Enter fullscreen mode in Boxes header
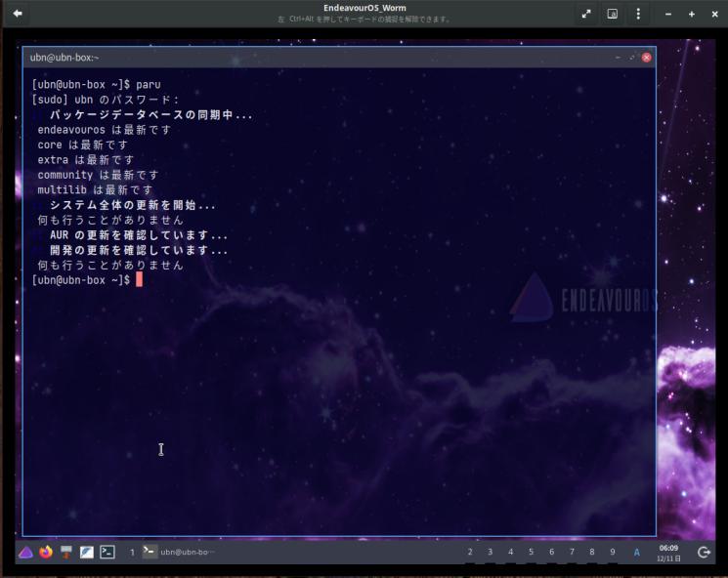 (586, 14)
